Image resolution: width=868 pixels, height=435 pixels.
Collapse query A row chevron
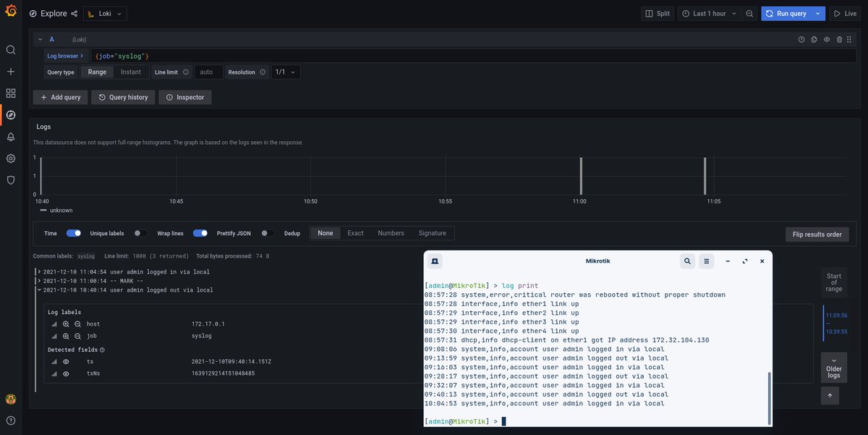click(x=41, y=39)
